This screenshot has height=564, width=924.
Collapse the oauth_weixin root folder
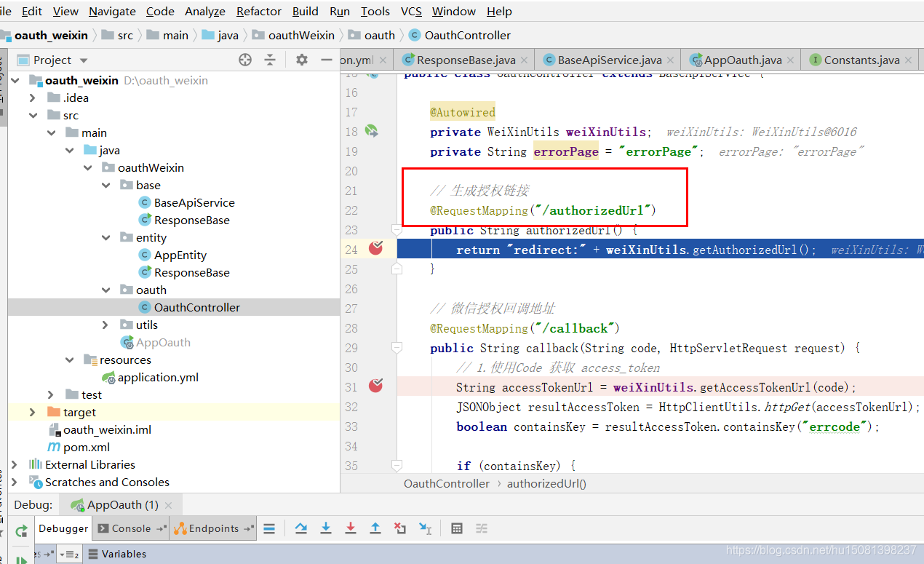click(15, 80)
